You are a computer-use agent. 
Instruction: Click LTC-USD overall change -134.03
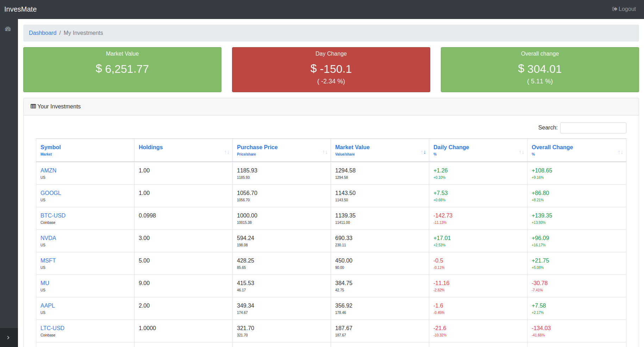[x=541, y=328]
